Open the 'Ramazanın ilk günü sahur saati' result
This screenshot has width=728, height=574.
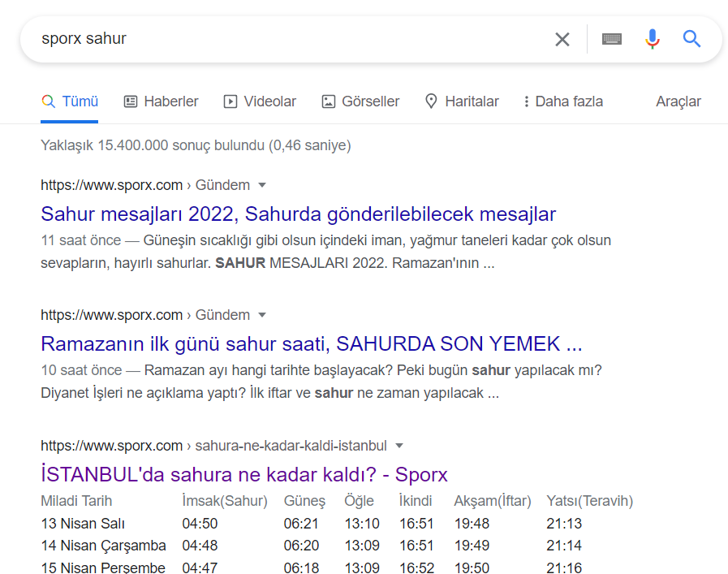point(311,344)
